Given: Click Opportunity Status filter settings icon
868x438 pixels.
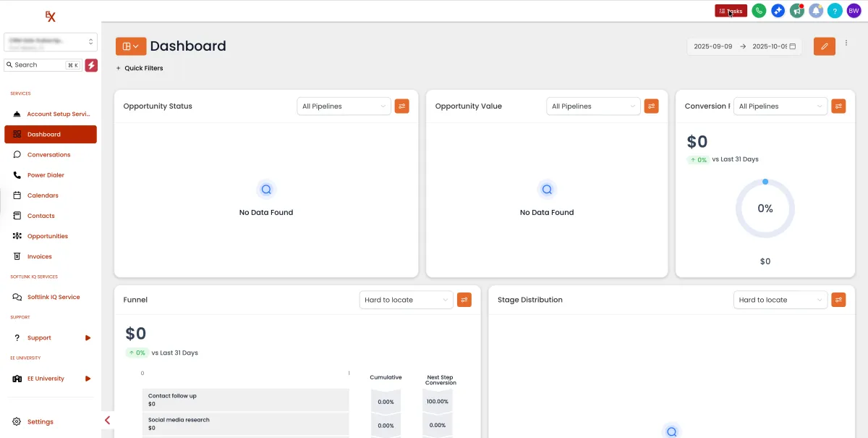Looking at the screenshot, I should (x=402, y=106).
